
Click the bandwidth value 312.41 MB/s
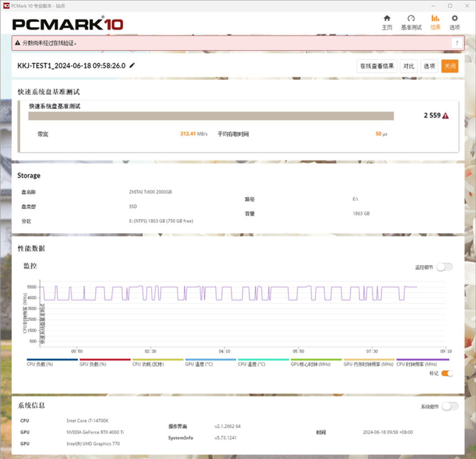[x=193, y=134]
